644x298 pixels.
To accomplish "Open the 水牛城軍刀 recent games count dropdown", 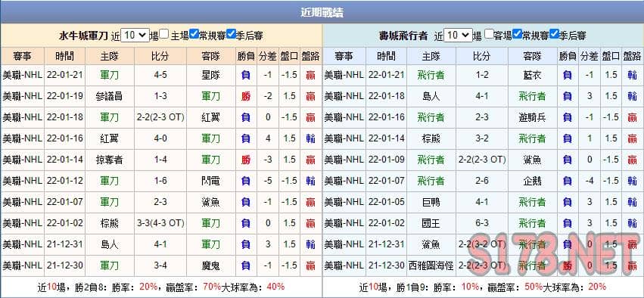I will click(135, 36).
